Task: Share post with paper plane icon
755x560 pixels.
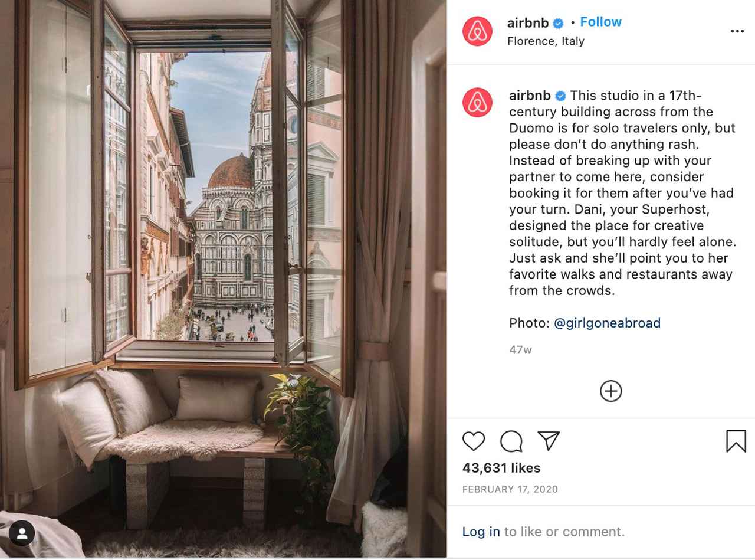Action: [x=549, y=441]
